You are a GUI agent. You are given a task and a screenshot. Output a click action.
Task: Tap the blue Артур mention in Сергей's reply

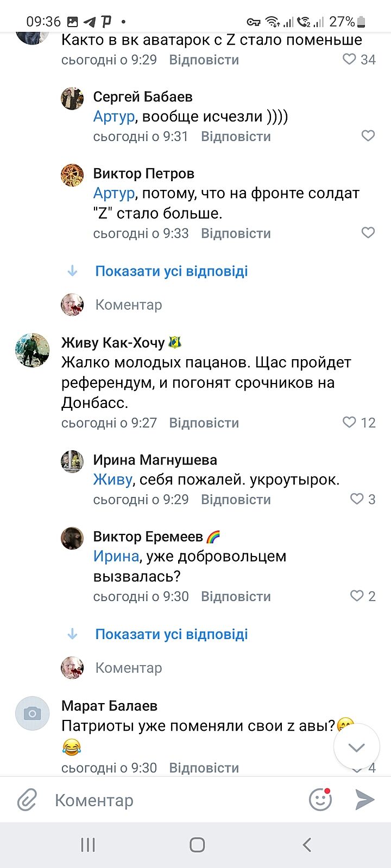click(x=113, y=117)
